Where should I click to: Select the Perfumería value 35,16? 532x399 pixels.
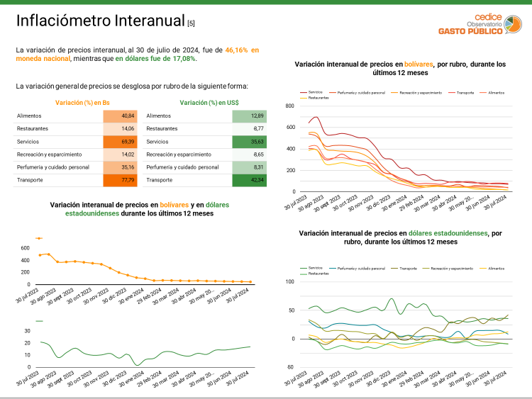click(120, 167)
